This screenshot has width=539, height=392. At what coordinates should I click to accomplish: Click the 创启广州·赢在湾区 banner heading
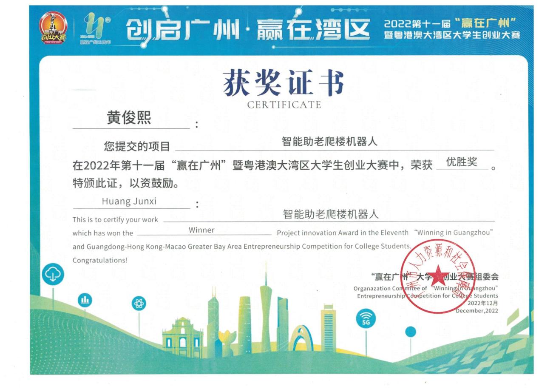[x=247, y=30]
